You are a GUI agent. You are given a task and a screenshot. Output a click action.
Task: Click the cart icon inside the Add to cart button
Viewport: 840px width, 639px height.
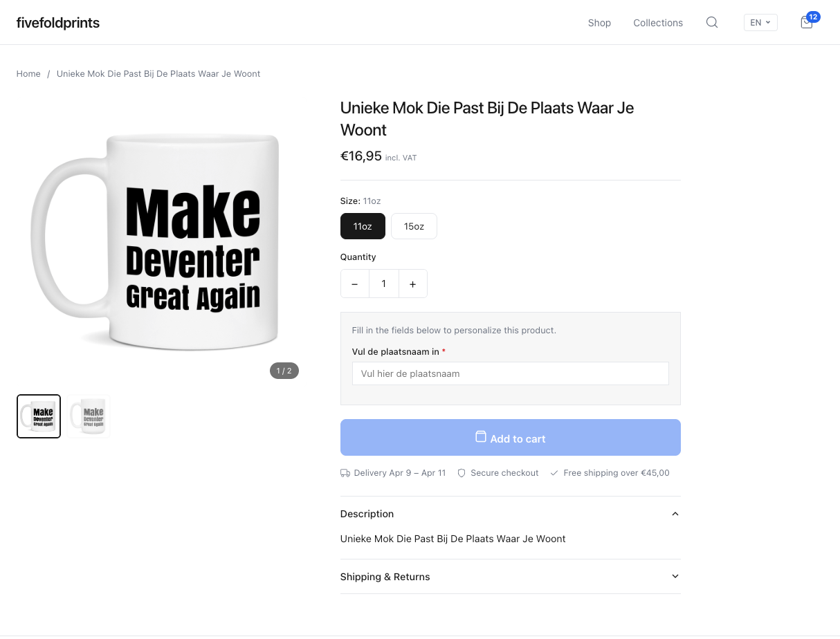[x=481, y=436]
